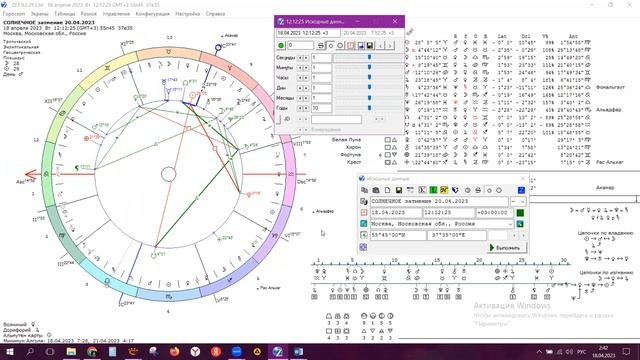Step forward with the right arrow in dynamics toolbar
This screenshot has width=640, height=360.
(x=390, y=45)
